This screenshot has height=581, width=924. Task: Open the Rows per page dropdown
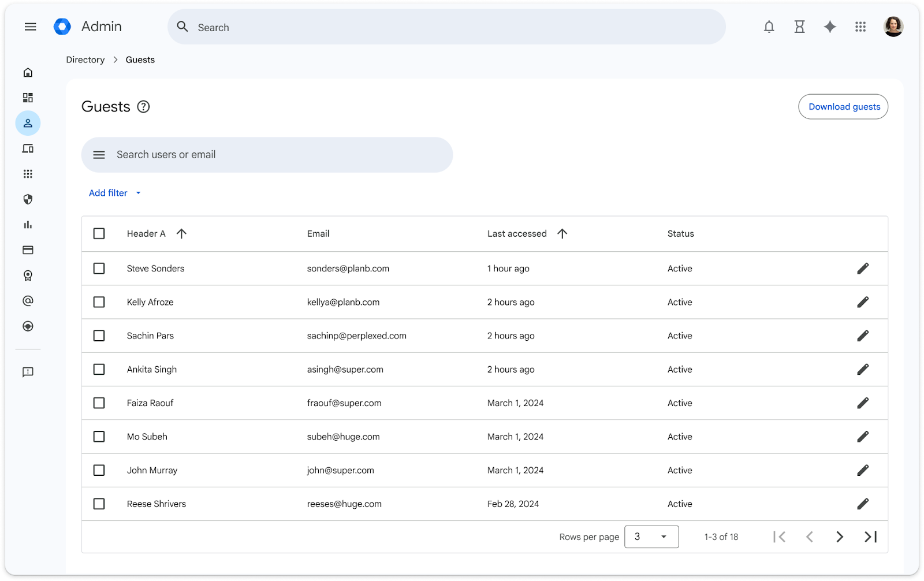[651, 537]
